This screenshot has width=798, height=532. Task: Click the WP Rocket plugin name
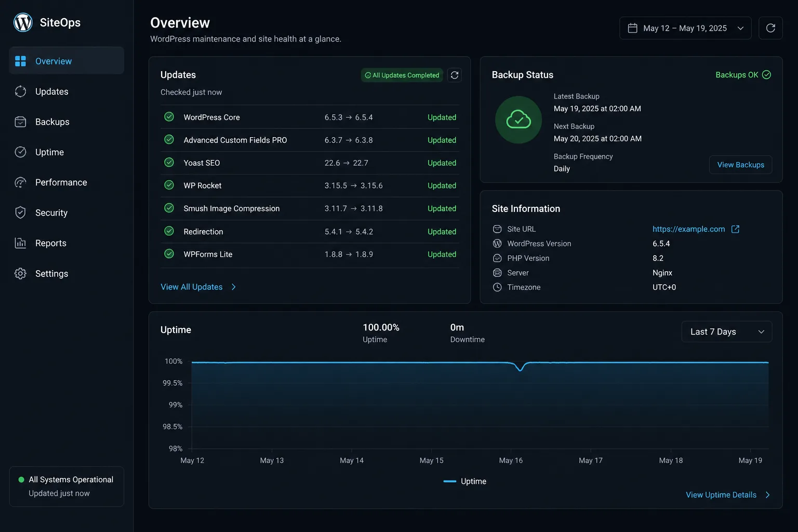(x=203, y=185)
